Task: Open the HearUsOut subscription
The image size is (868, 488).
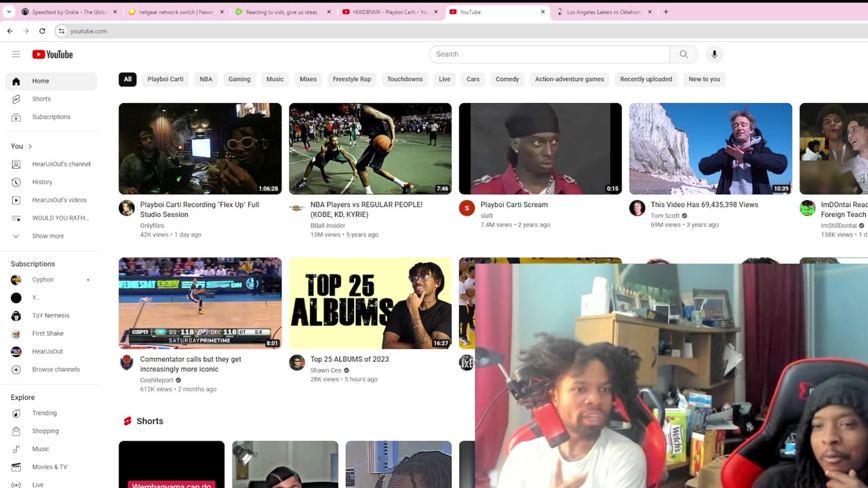Action: click(52, 351)
